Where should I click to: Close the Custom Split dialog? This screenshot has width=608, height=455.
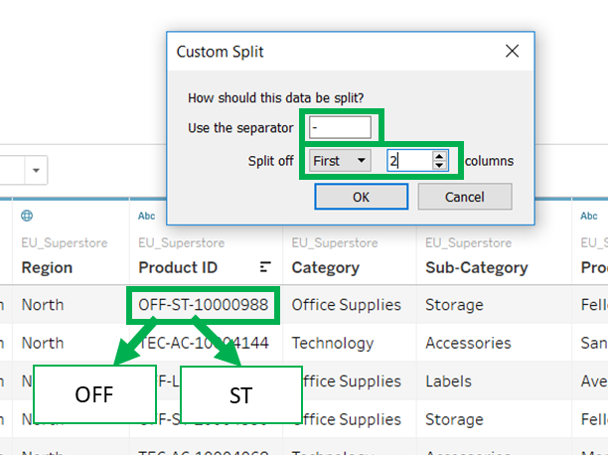coord(512,50)
